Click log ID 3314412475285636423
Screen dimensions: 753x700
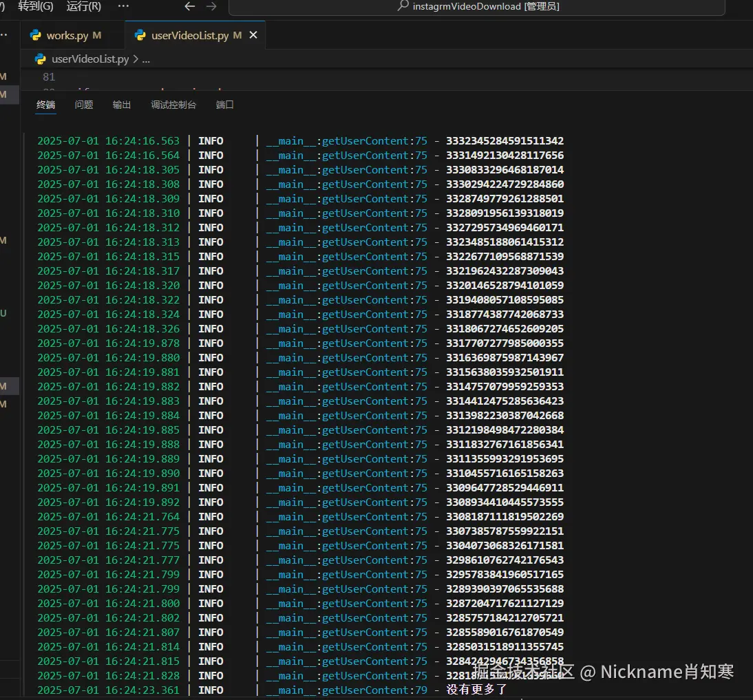(x=505, y=401)
